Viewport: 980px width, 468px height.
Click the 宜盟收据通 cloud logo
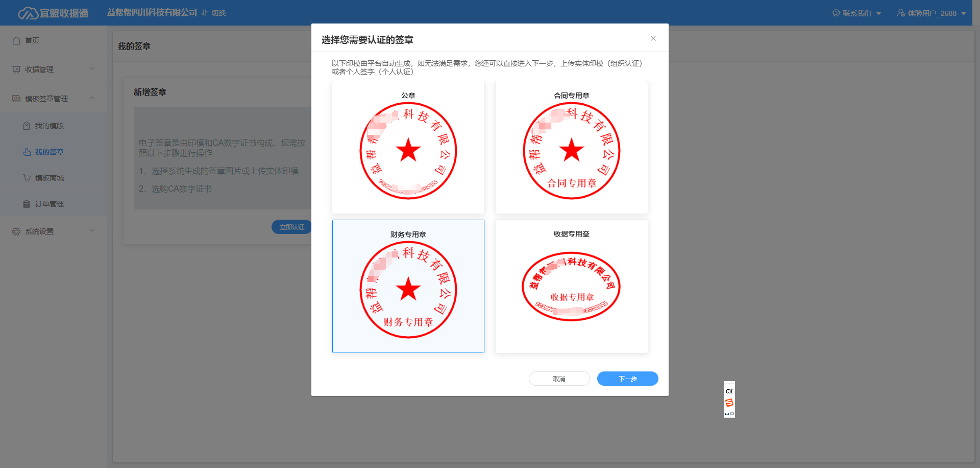[x=28, y=13]
